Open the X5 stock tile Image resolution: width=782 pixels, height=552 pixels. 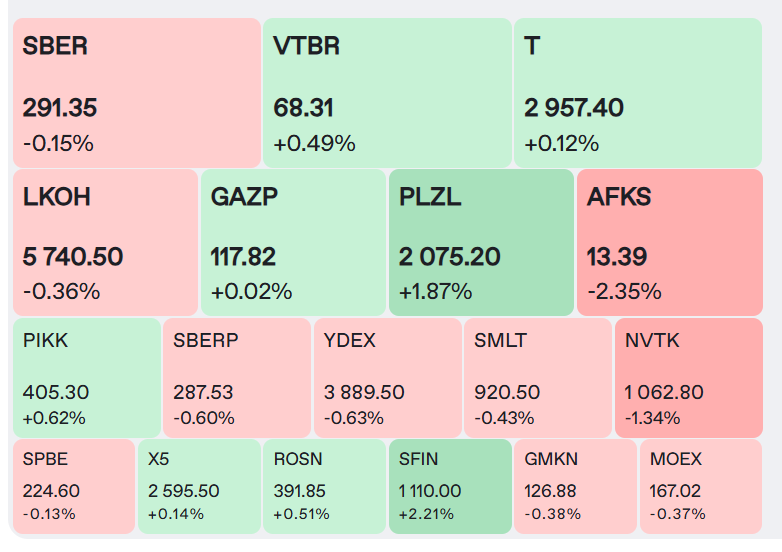199,486
